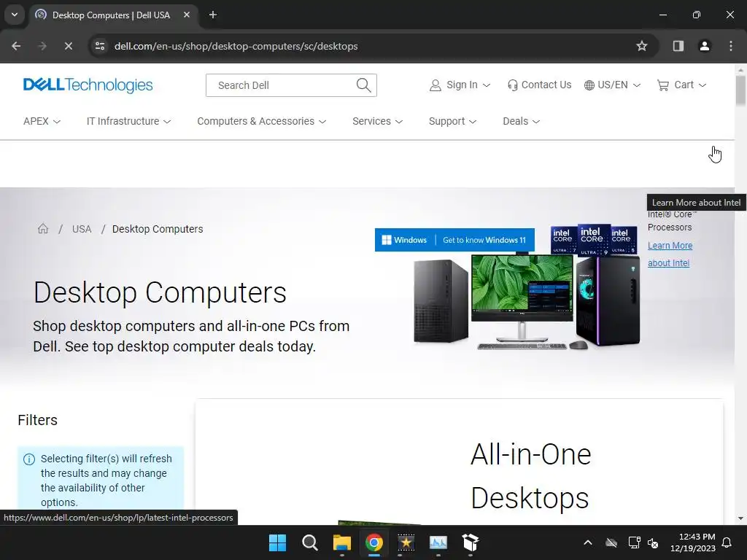Close the Desktop Computers | Dell USA tab
This screenshot has height=560, width=747.
tap(187, 15)
